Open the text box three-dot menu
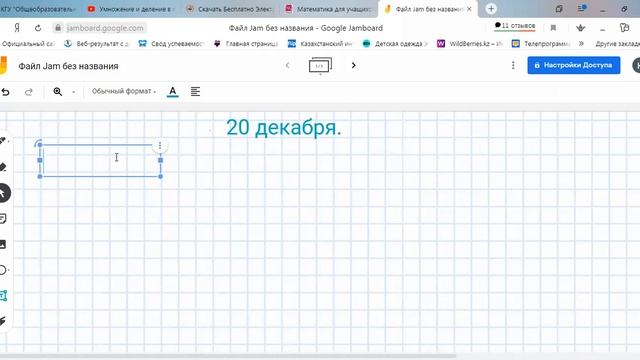This screenshot has height=360, width=640. click(x=160, y=145)
